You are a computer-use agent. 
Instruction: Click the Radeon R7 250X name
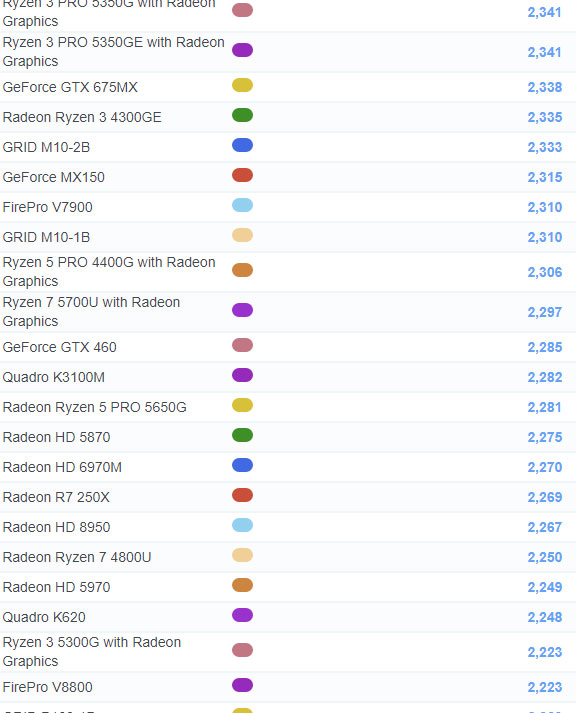tap(56, 497)
